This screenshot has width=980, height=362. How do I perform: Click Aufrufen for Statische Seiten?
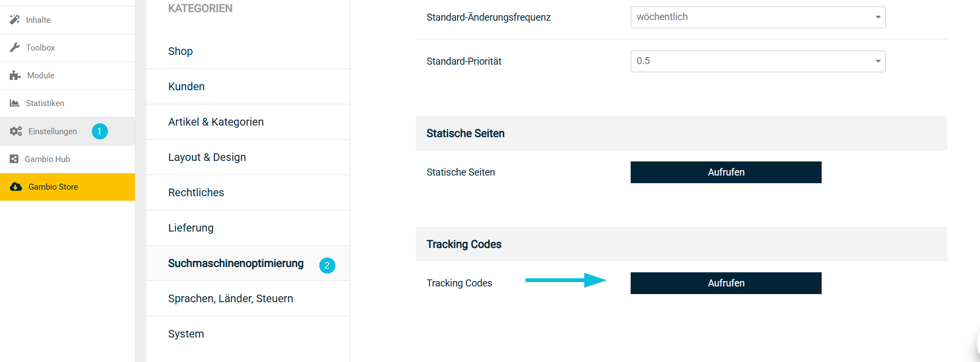pyautogui.click(x=725, y=172)
